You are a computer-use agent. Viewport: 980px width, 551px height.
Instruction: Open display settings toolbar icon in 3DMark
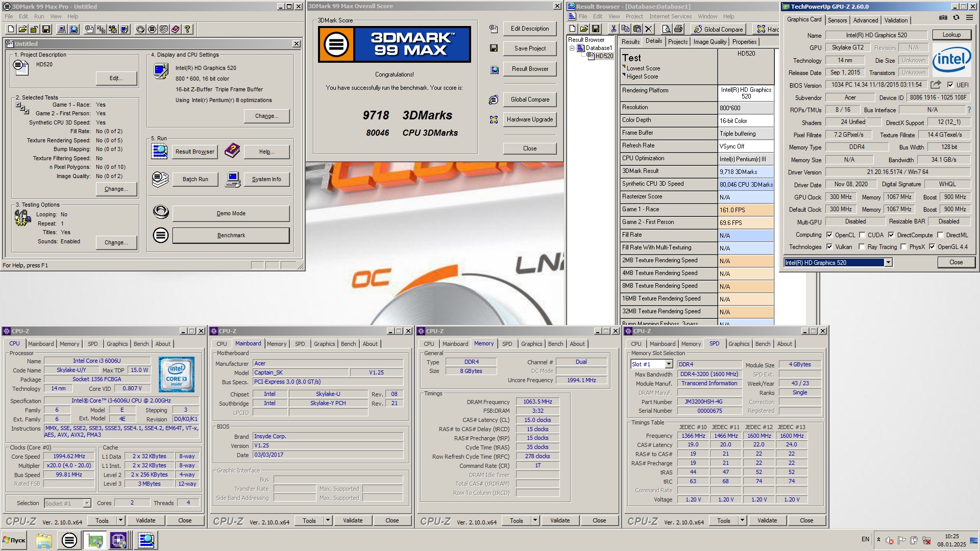click(x=125, y=29)
